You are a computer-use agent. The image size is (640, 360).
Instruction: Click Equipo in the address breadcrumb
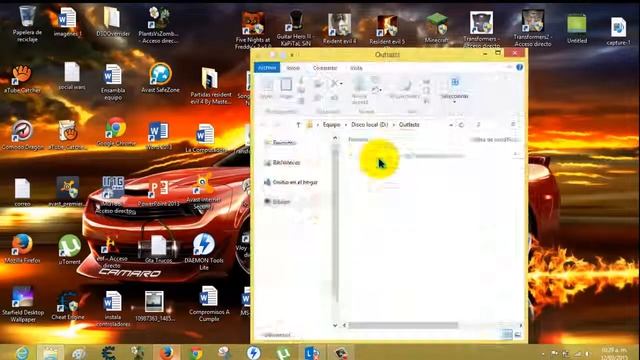point(331,125)
